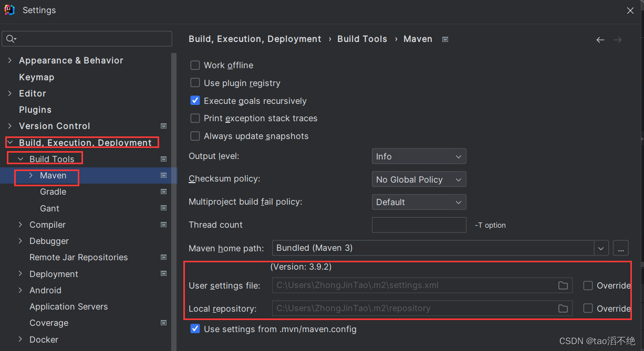Tick Override for User settings file
The image size is (644, 351).
click(x=588, y=285)
